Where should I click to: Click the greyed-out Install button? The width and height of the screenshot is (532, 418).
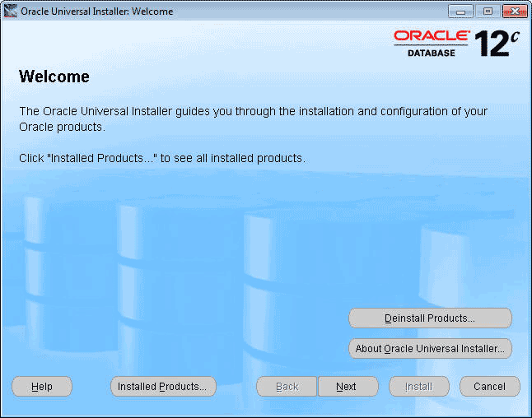pyautogui.click(x=419, y=386)
